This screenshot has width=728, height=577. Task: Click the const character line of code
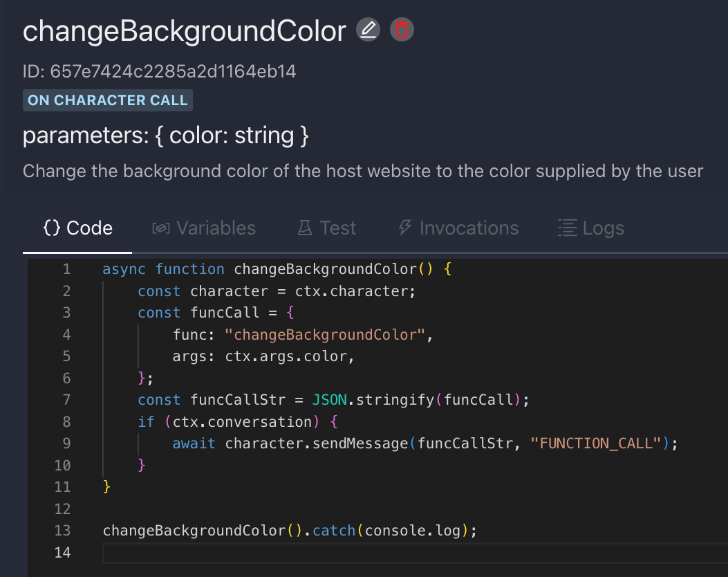[277, 291]
